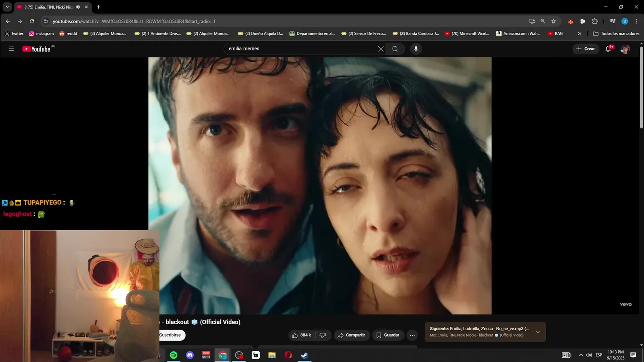Open the instagram bookmark
The height and width of the screenshot is (362, 644).
click(x=41, y=34)
